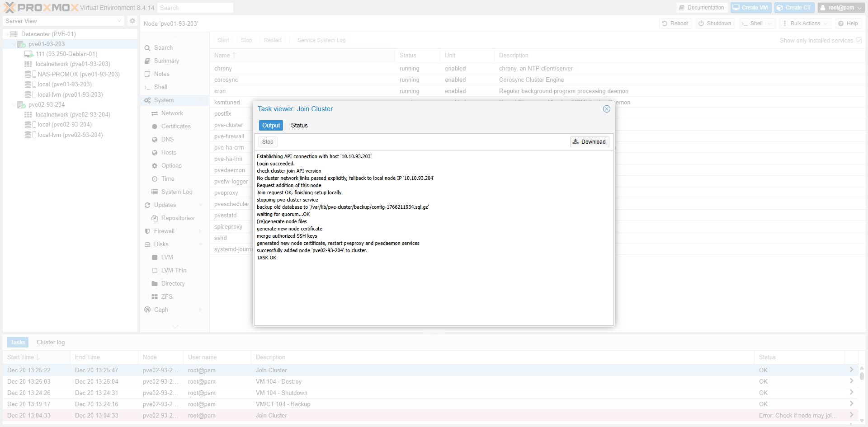Open the Certificates settings page

(175, 126)
